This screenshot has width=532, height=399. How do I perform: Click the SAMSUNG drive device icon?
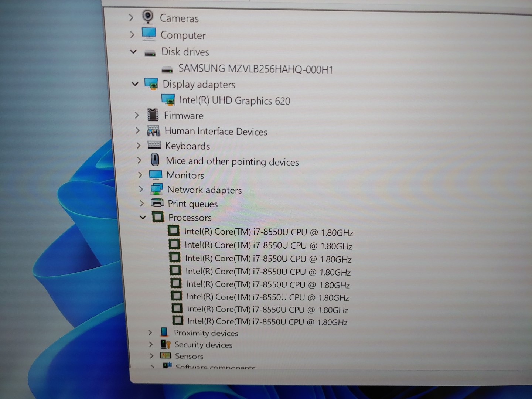(x=167, y=69)
